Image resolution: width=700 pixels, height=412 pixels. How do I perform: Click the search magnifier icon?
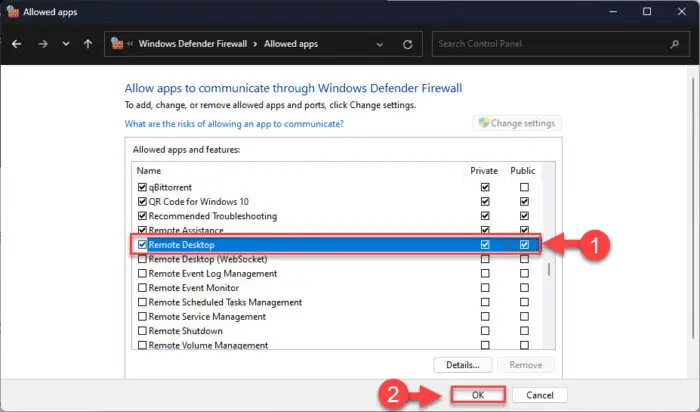tap(675, 44)
